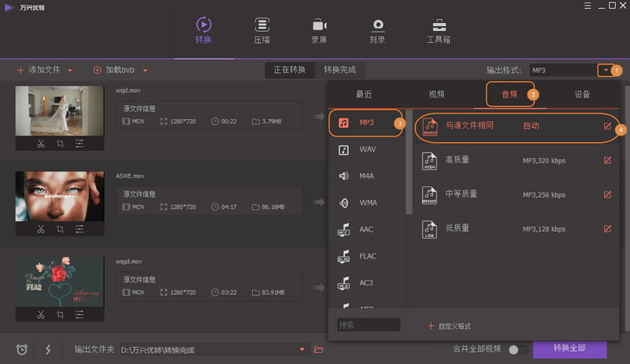Choose the 高质量 preset row
This screenshot has width=630, height=364.
tap(517, 160)
